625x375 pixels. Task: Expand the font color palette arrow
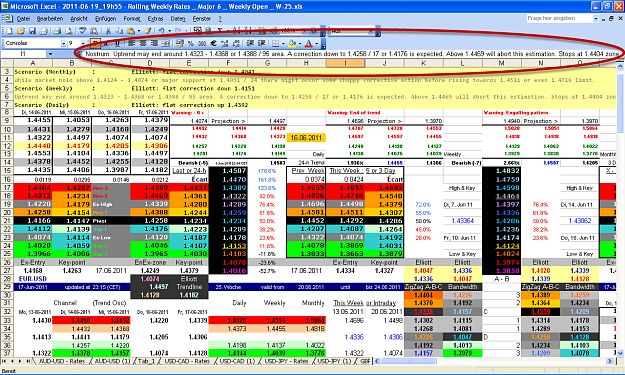pos(316,43)
